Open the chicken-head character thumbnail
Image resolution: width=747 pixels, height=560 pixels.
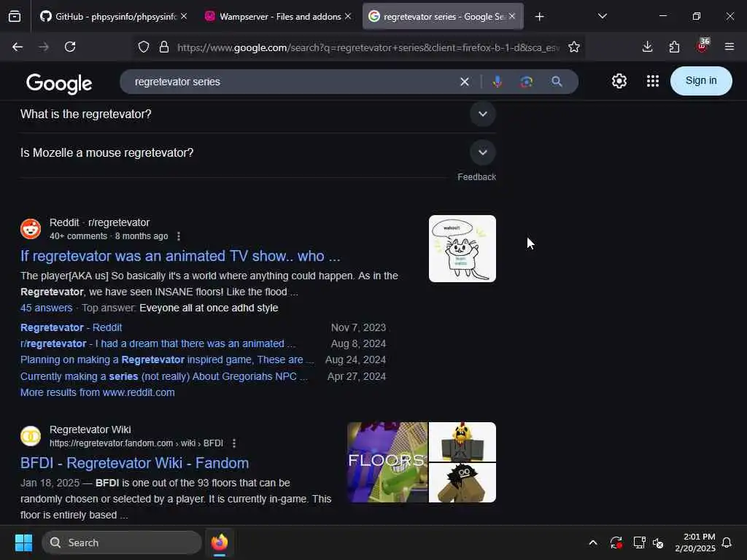click(x=462, y=441)
